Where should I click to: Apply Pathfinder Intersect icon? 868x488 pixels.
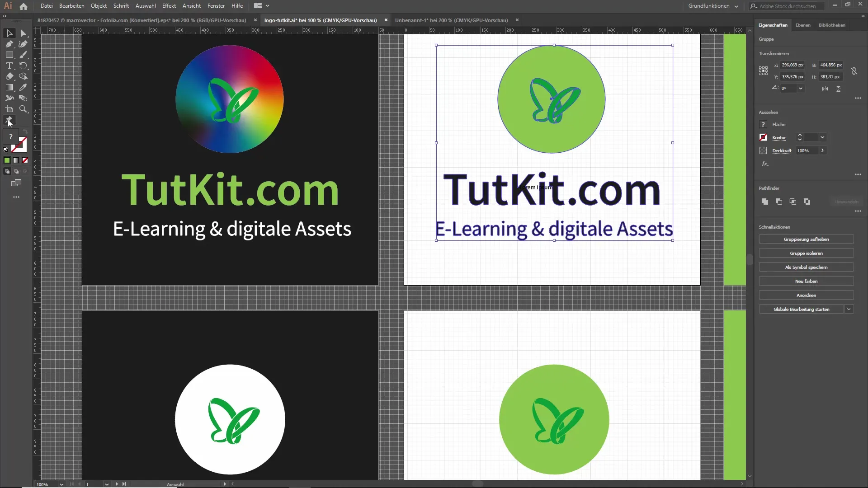pyautogui.click(x=793, y=202)
